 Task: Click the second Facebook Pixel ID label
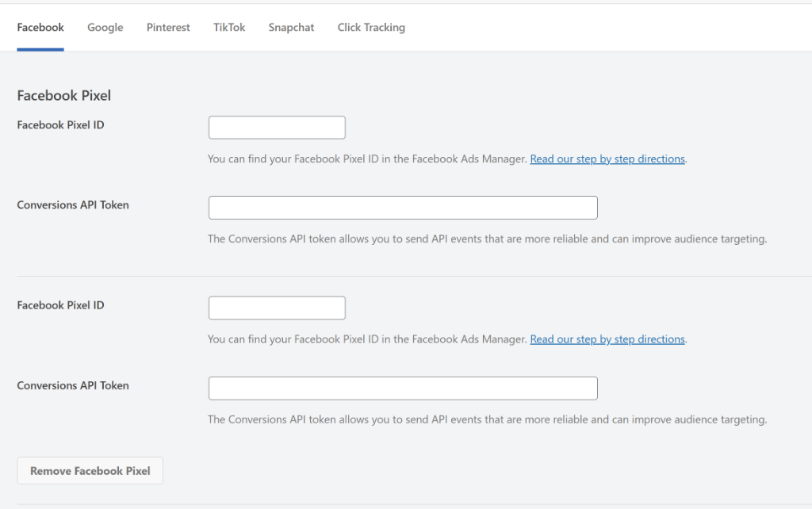coord(60,306)
